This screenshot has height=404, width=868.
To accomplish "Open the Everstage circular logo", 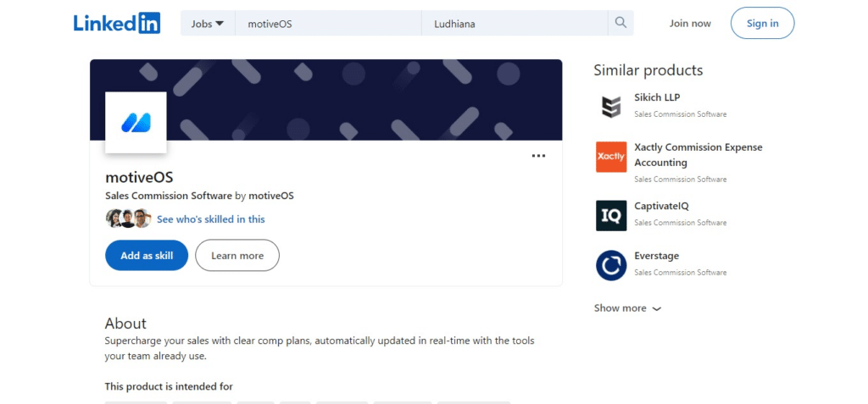I will pos(611,265).
